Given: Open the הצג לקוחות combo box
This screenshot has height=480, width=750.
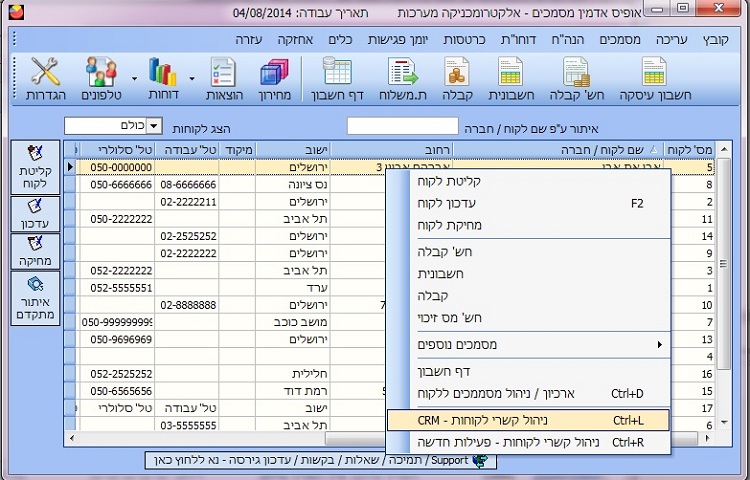Looking at the screenshot, I should tap(113, 126).
